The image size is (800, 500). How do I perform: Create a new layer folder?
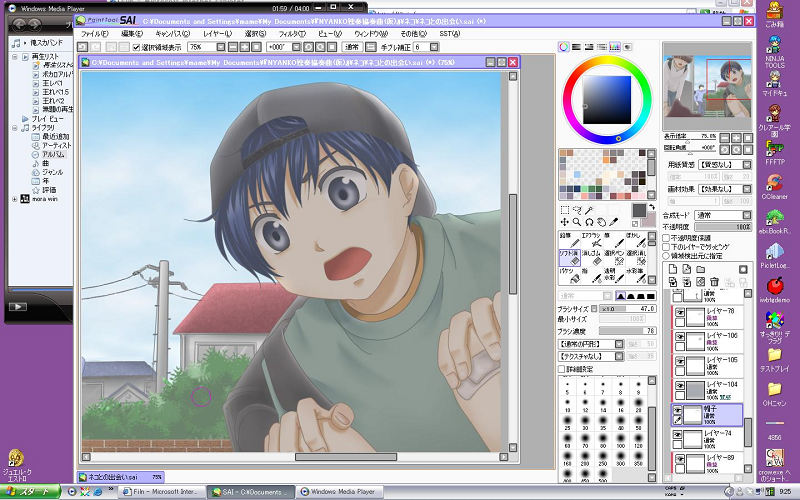pos(701,269)
